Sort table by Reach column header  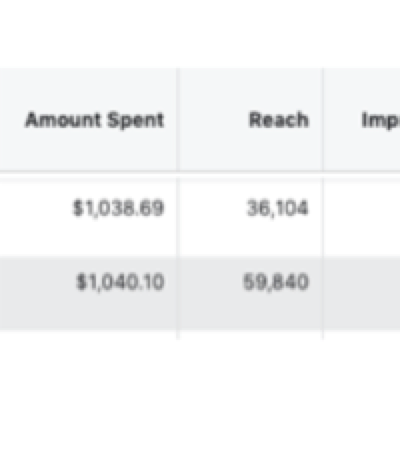click(279, 120)
